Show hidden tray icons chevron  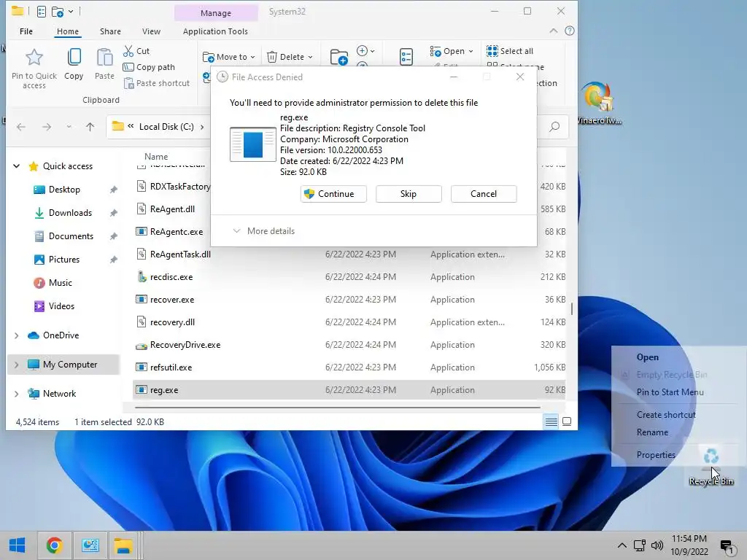tap(622, 545)
